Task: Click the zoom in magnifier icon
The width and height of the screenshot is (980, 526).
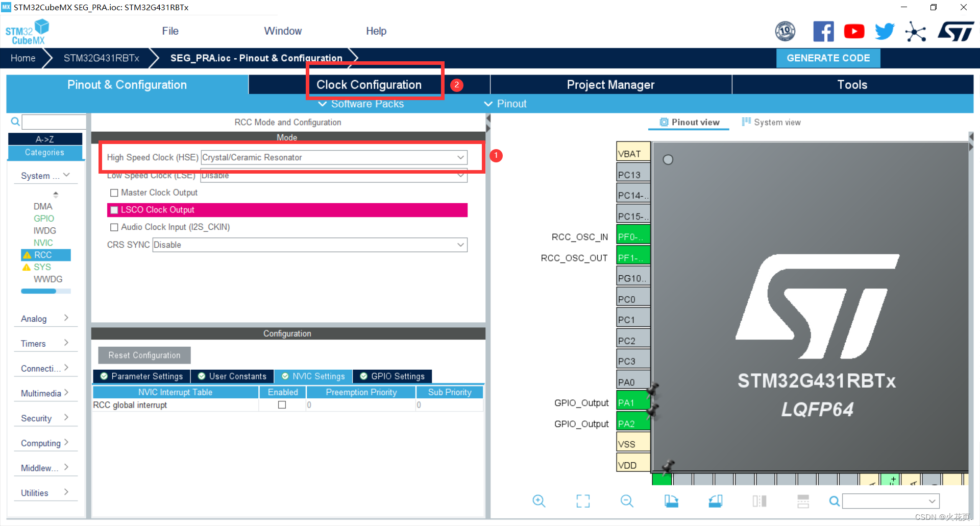Action: click(x=538, y=501)
